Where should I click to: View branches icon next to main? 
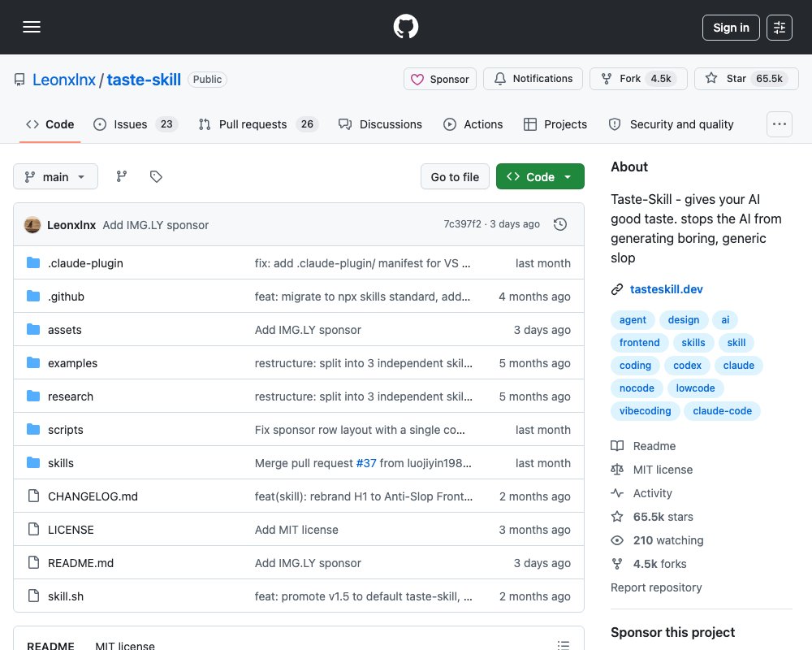click(x=122, y=177)
